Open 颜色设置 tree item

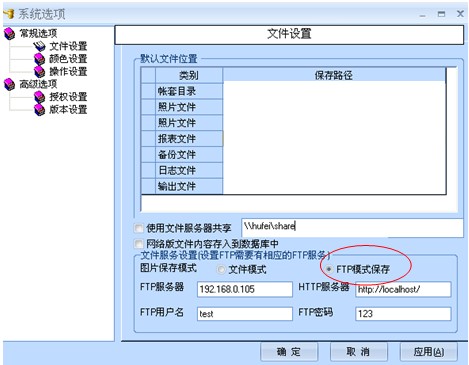click(68, 59)
